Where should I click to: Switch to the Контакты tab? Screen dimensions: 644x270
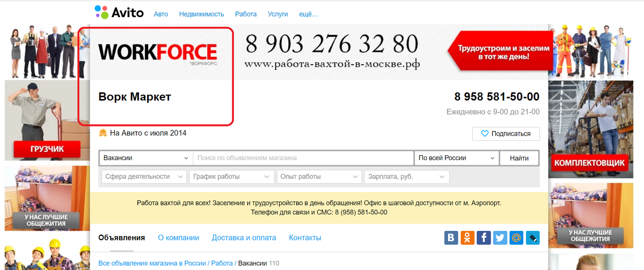(x=305, y=238)
